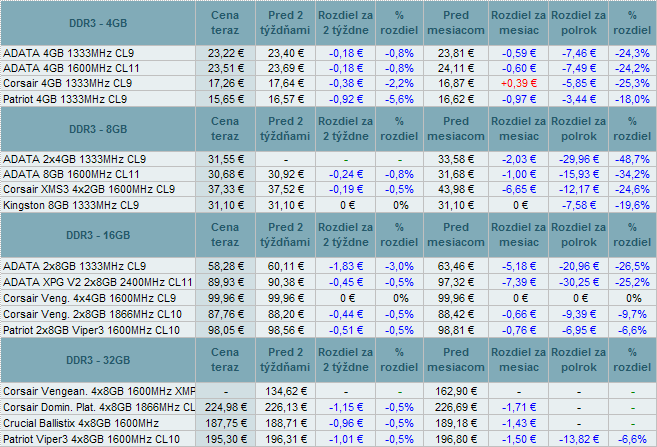Select the 224,98 € current price cell
The width and height of the screenshot is (657, 447).
(x=225, y=407)
